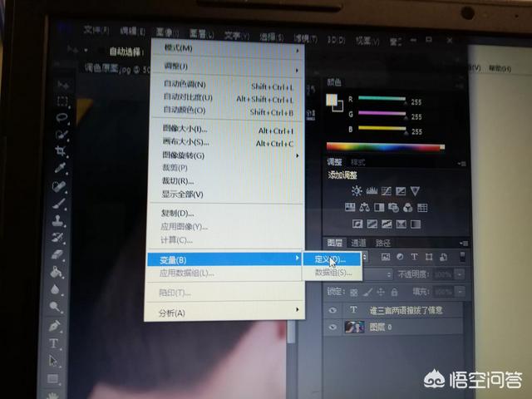Open the Layers panel flyout menu
The width and height of the screenshot is (532, 399).
point(464,243)
